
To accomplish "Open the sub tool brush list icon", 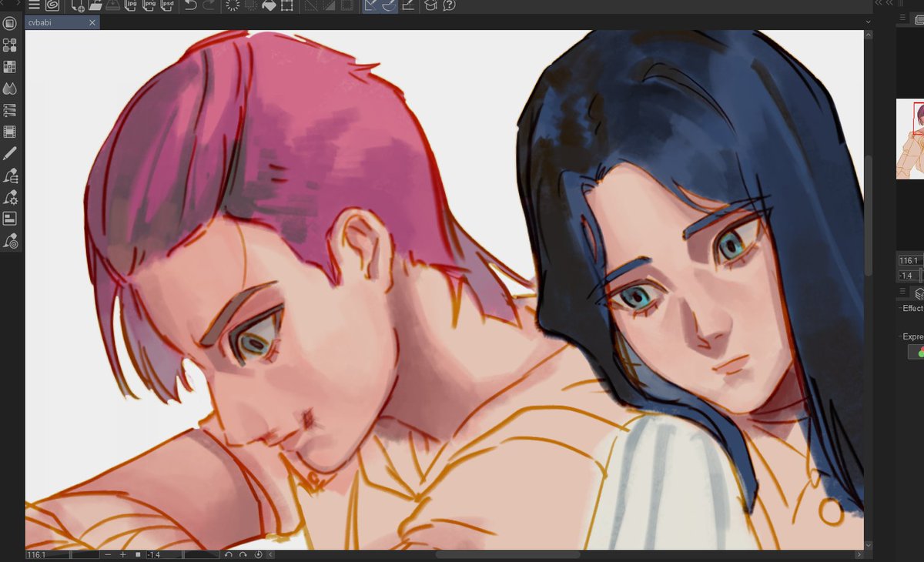I will [x=10, y=176].
